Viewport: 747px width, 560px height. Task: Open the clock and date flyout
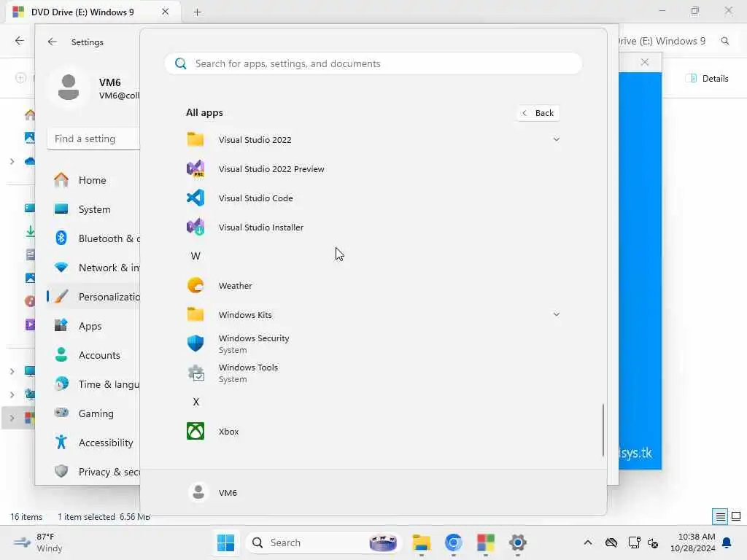[x=692, y=542]
